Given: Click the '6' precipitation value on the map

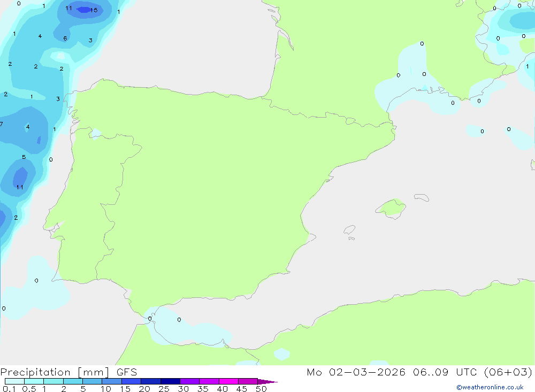Looking at the screenshot, I should click(65, 39).
